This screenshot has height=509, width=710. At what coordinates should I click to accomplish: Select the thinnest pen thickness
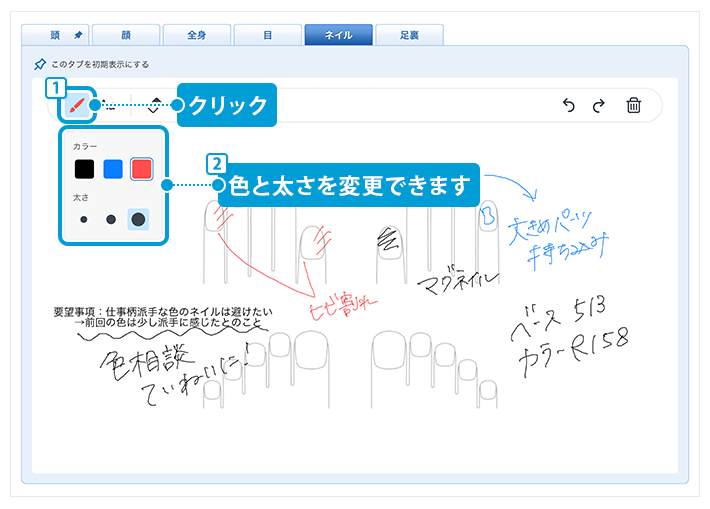tap(85, 218)
